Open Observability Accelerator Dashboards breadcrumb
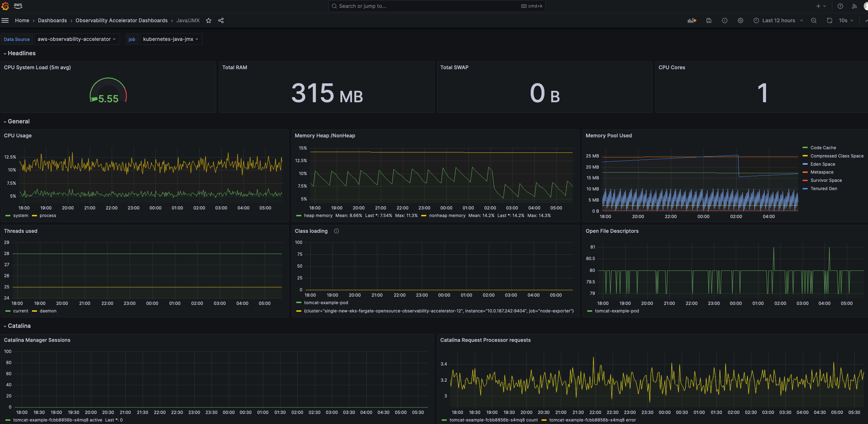This screenshot has width=868, height=424. pyautogui.click(x=121, y=20)
